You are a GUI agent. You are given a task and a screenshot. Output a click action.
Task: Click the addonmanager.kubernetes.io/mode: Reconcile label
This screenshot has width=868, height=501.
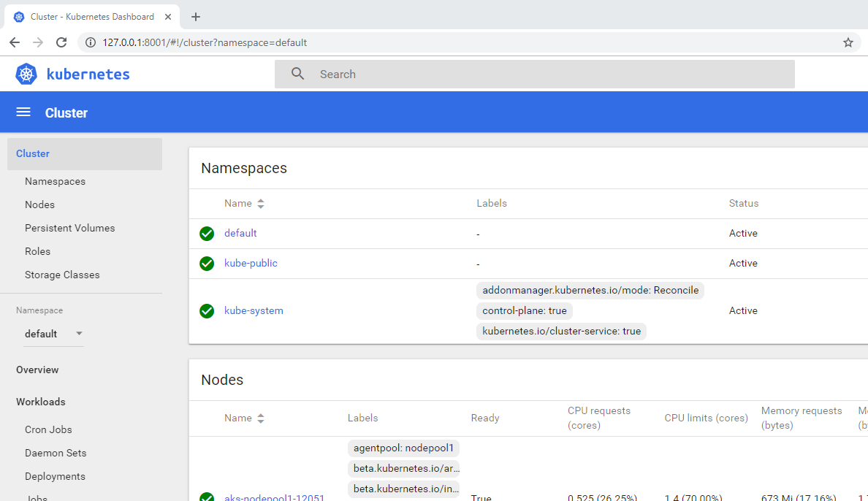click(590, 290)
